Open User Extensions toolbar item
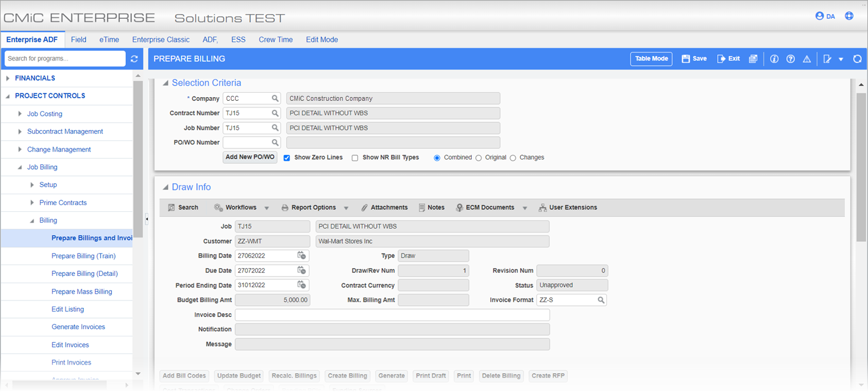 coord(567,208)
